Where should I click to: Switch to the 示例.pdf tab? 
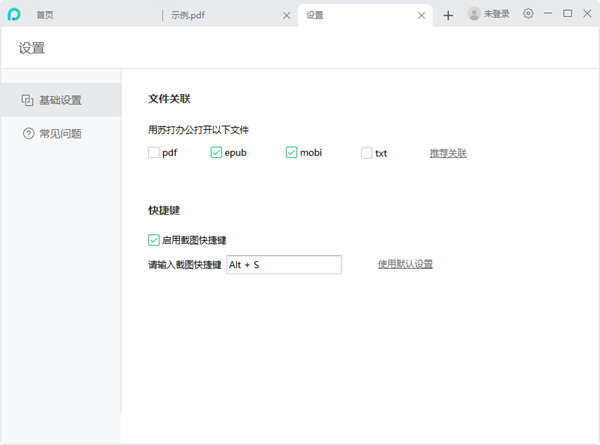click(188, 15)
